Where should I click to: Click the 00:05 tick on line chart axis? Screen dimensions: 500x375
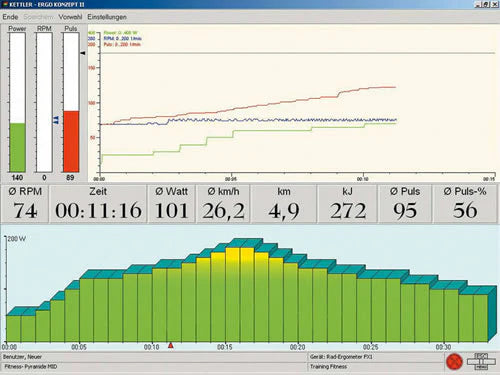[231, 179]
